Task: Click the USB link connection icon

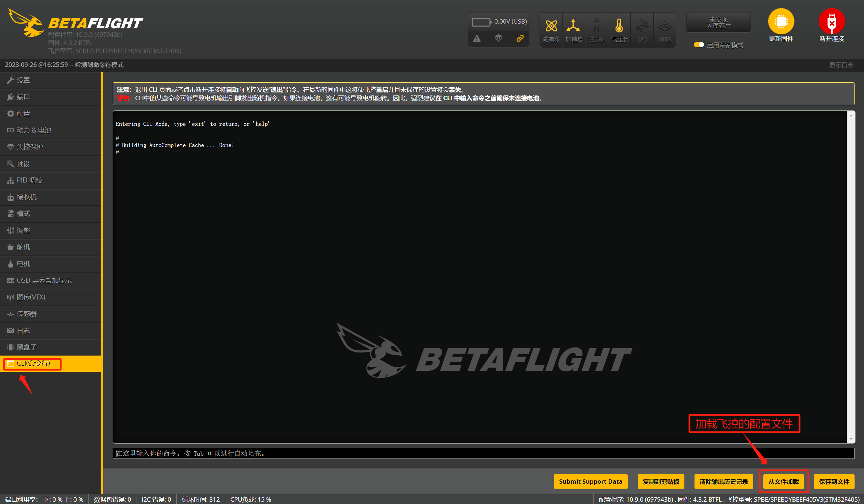Action: 520,38
